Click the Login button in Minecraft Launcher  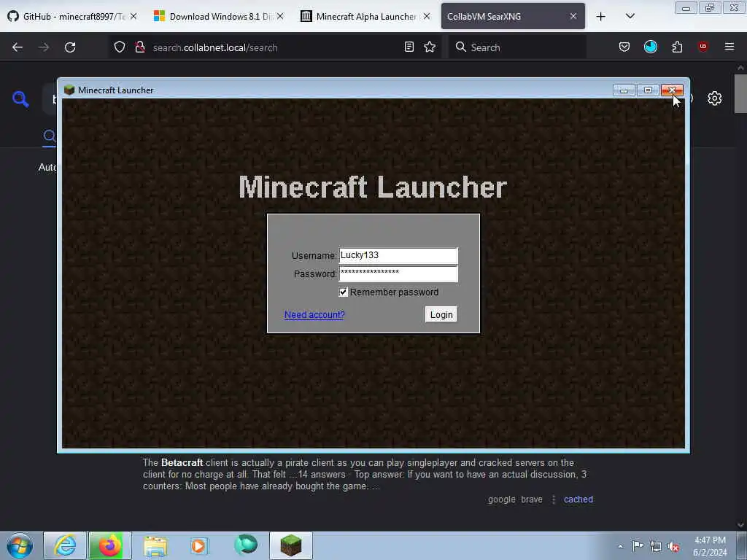click(441, 314)
